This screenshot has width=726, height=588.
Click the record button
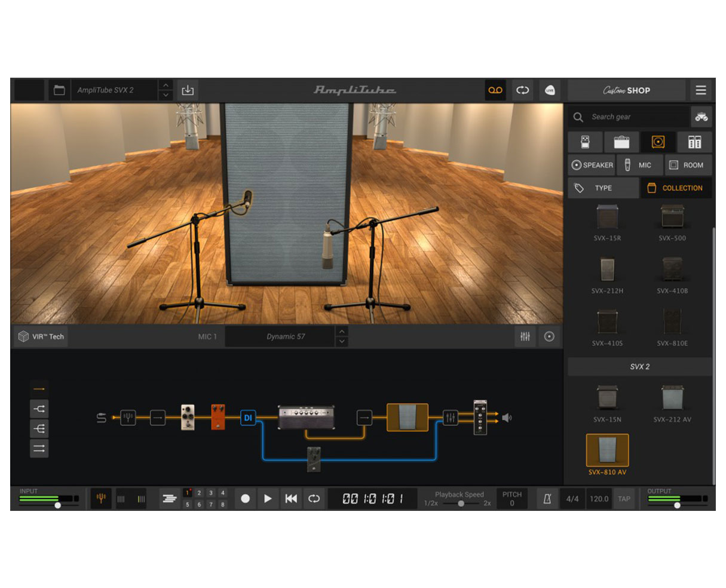[x=245, y=498]
